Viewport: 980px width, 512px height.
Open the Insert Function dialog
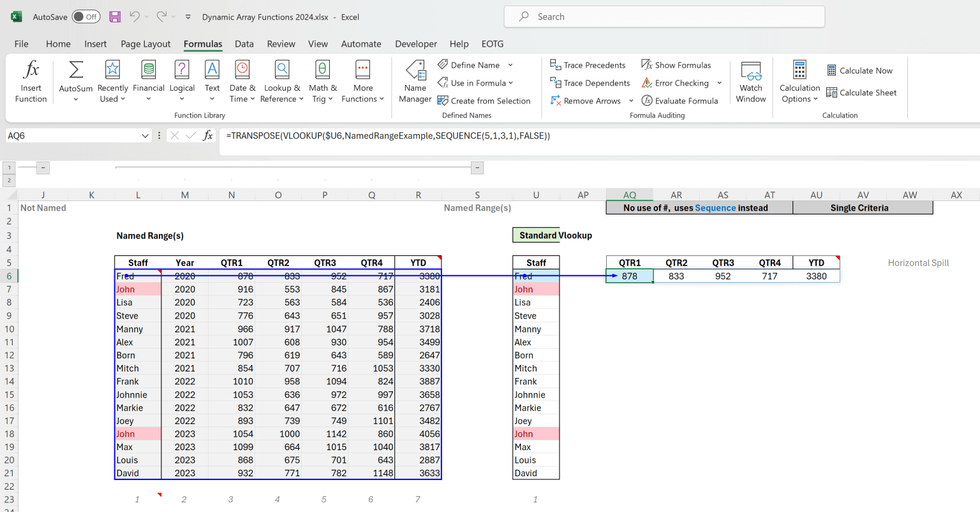pos(31,80)
